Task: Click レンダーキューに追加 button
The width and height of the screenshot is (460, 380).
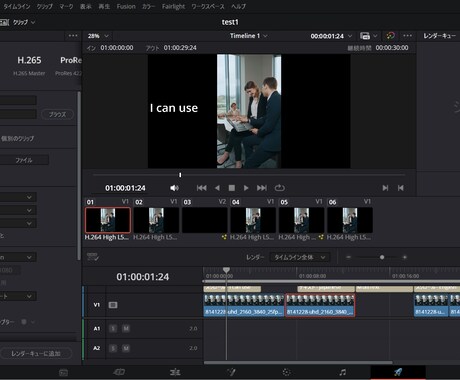Action: pyautogui.click(x=36, y=353)
